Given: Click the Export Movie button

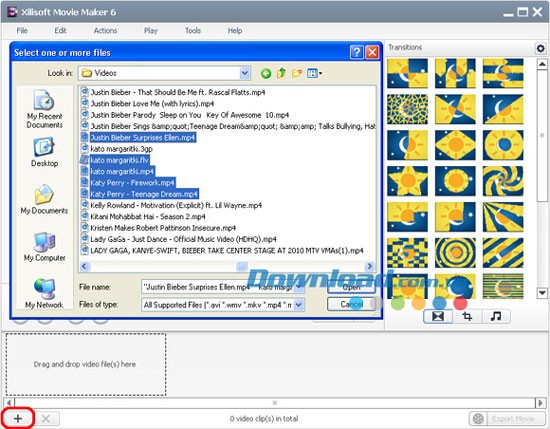Looking at the screenshot, I should (507, 418).
